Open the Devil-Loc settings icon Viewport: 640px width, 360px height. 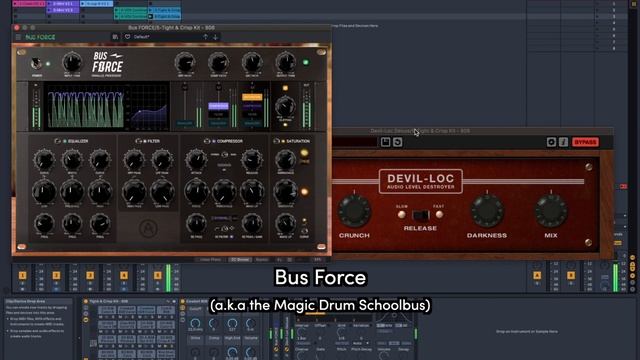[x=551, y=142]
